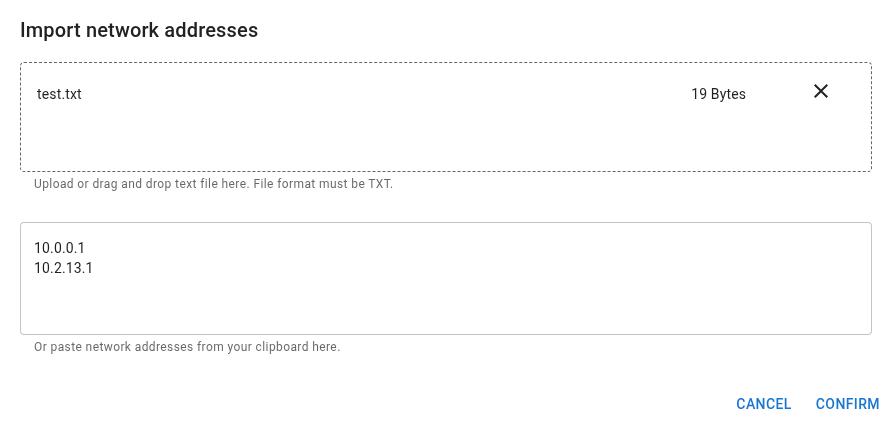The width and height of the screenshot is (891, 429).
Task: Click the Upload or drag and drop hint
Action: point(213,185)
